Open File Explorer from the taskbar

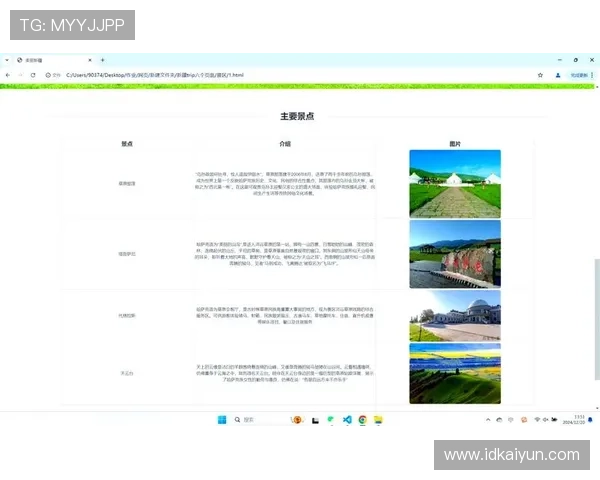378,420
